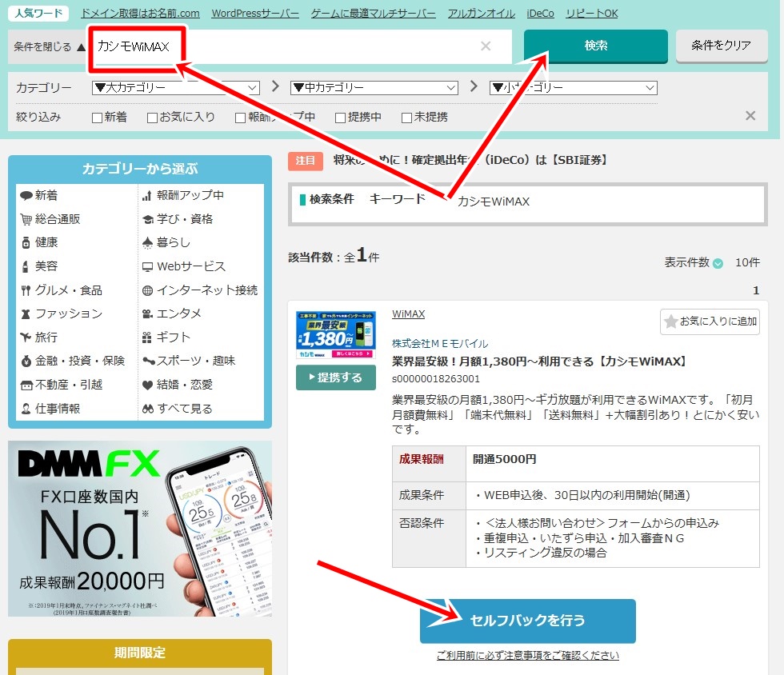Click the お気に入りに追加 button
This screenshot has height=675, width=784.
pos(710,322)
